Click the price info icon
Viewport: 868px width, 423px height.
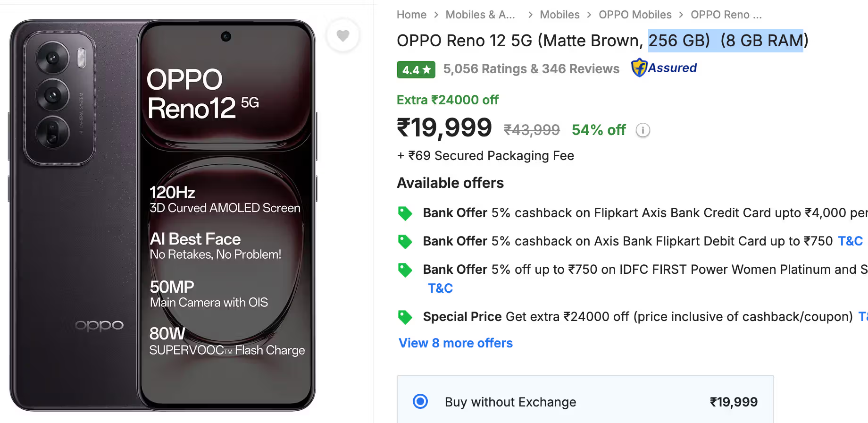pos(643,130)
